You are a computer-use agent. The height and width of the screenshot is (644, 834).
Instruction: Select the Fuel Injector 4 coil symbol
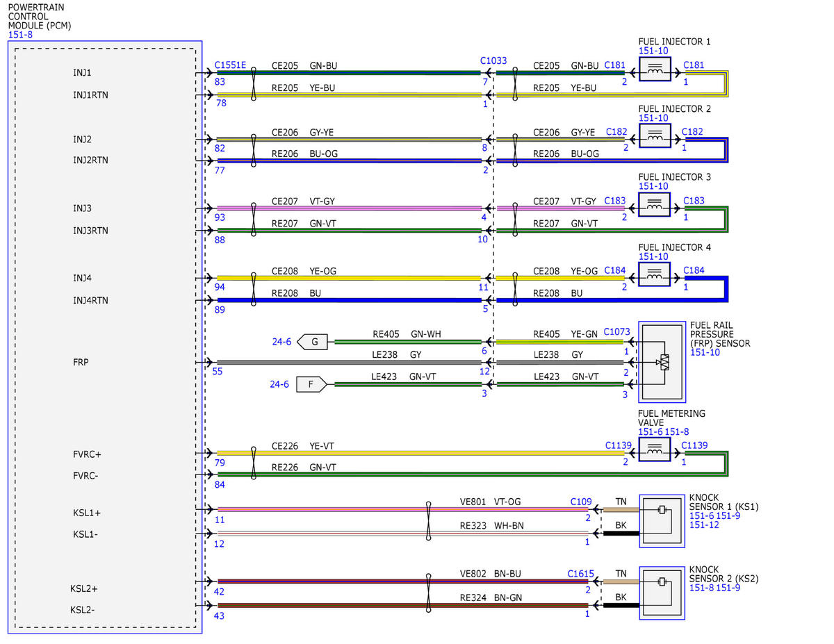tap(654, 275)
